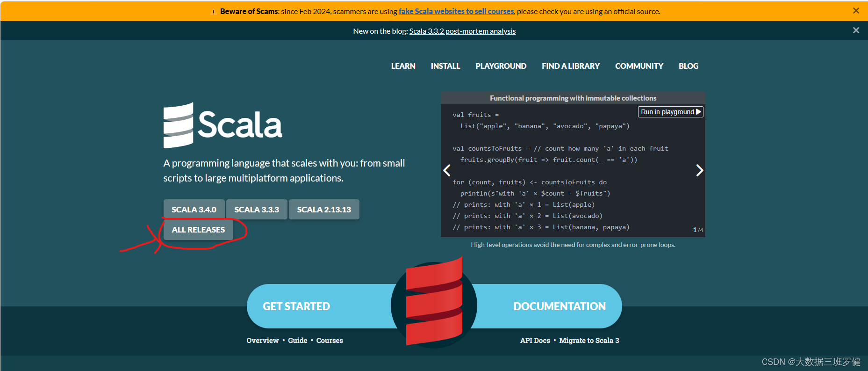This screenshot has height=371, width=868.
Task: Click the Scala logo in hero section
Action: pos(223,125)
